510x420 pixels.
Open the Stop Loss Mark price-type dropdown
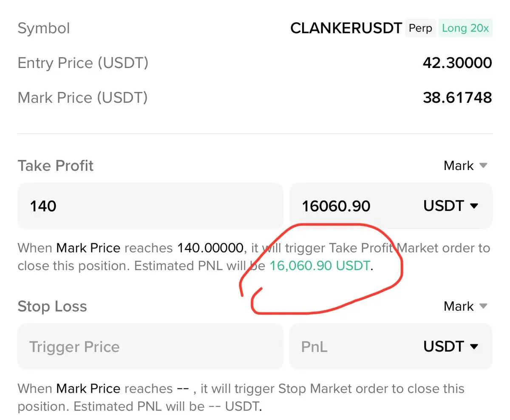pos(465,306)
